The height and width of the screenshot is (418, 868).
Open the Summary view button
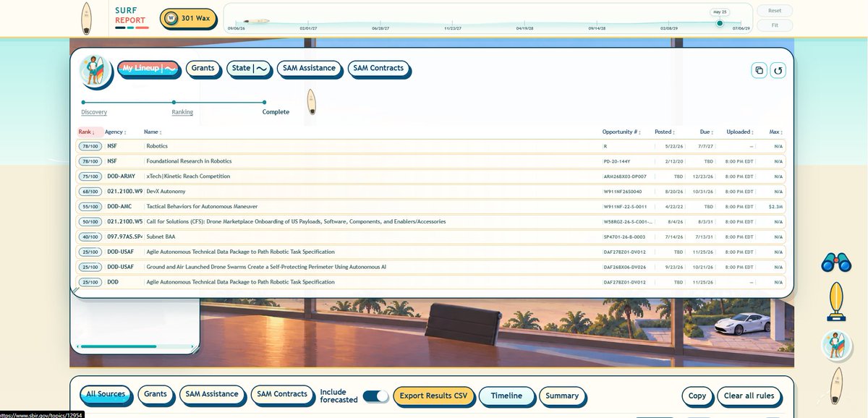click(x=562, y=396)
